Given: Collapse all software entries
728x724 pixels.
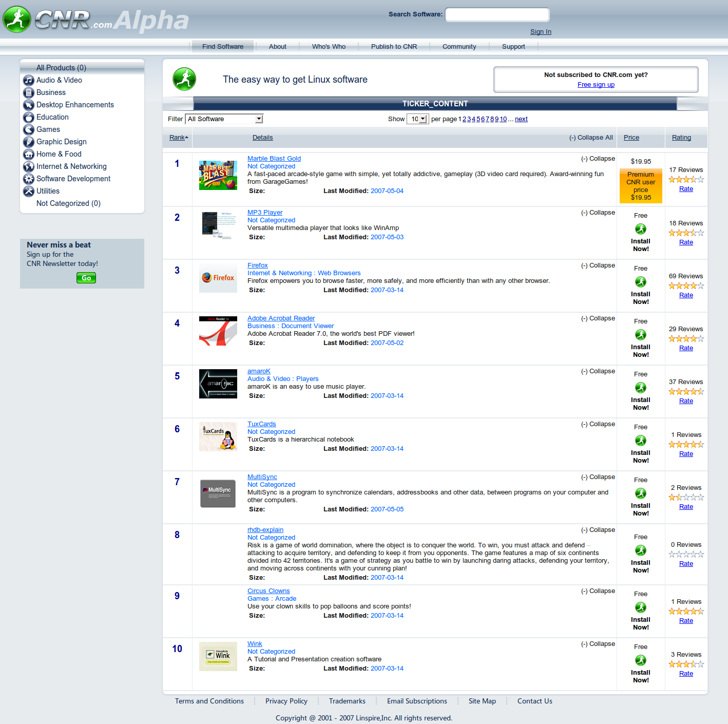Looking at the screenshot, I should tap(591, 138).
